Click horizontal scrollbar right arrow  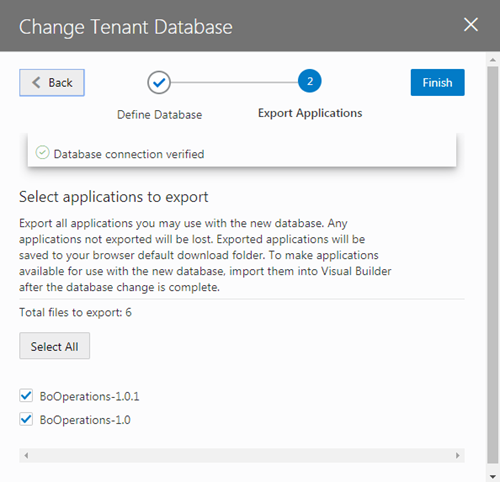pyautogui.click(x=458, y=455)
